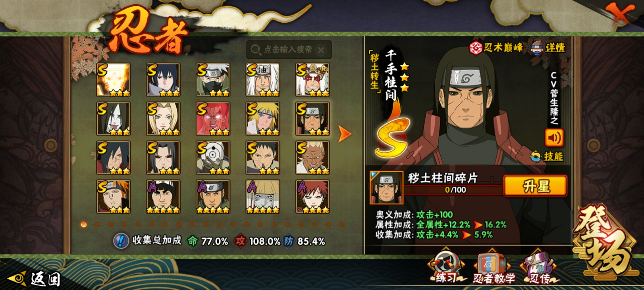The image size is (644, 290).
Task: Play the character voice speaker icon
Action: click(x=554, y=138)
